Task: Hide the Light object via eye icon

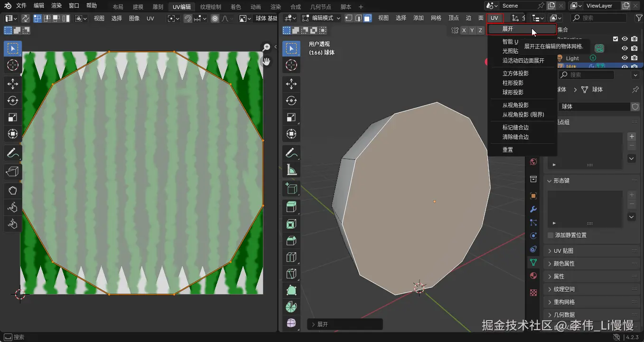Action: (x=625, y=58)
